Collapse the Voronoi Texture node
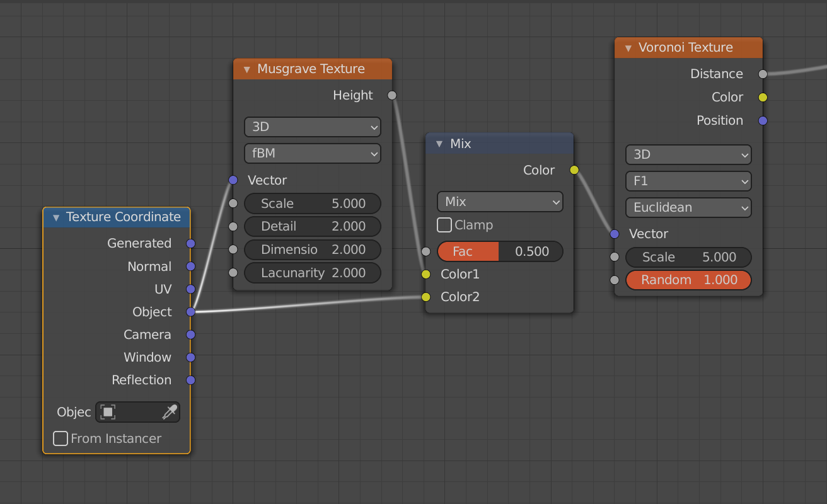This screenshot has height=504, width=827. [x=628, y=48]
